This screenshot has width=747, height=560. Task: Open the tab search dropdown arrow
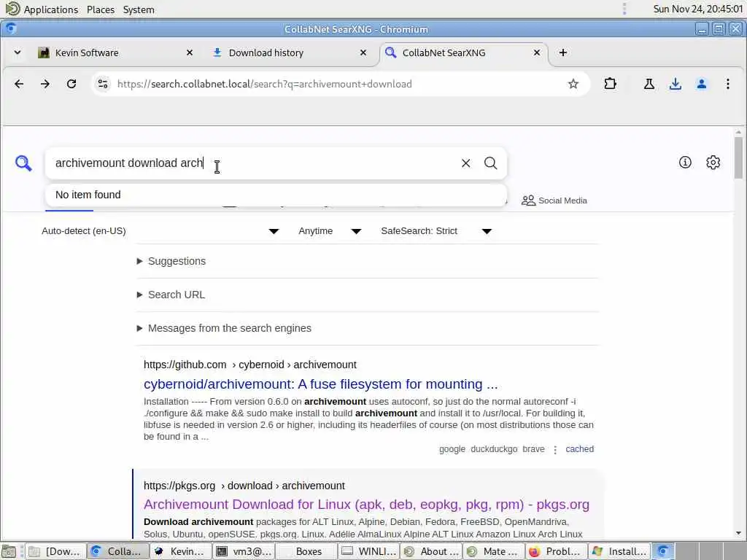(x=18, y=52)
